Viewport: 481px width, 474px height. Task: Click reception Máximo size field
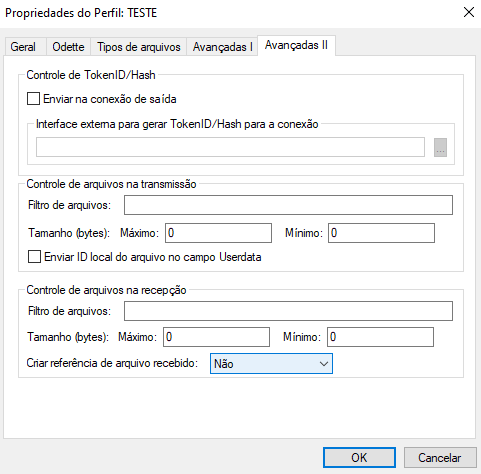point(216,337)
